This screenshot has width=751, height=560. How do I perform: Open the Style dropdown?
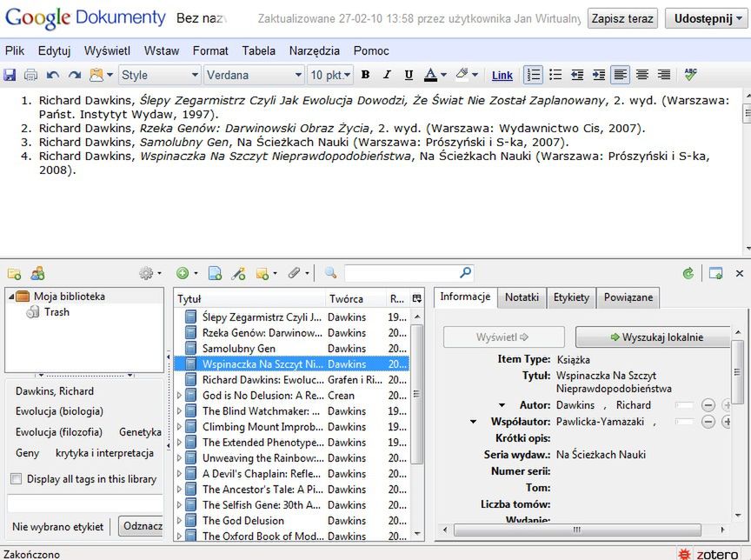coord(159,75)
